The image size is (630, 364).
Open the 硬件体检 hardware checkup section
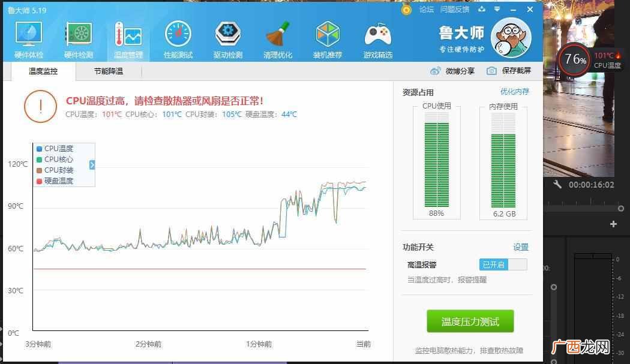29,40
